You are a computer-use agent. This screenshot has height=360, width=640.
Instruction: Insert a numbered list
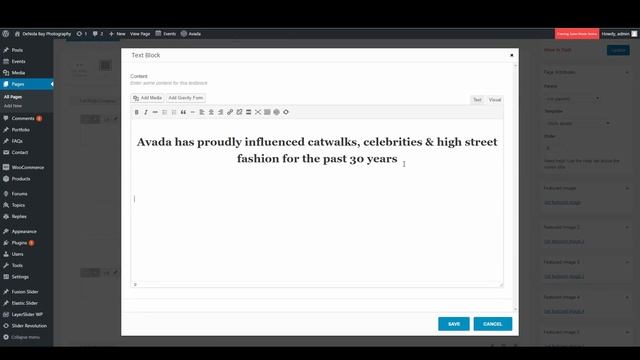pos(174,112)
